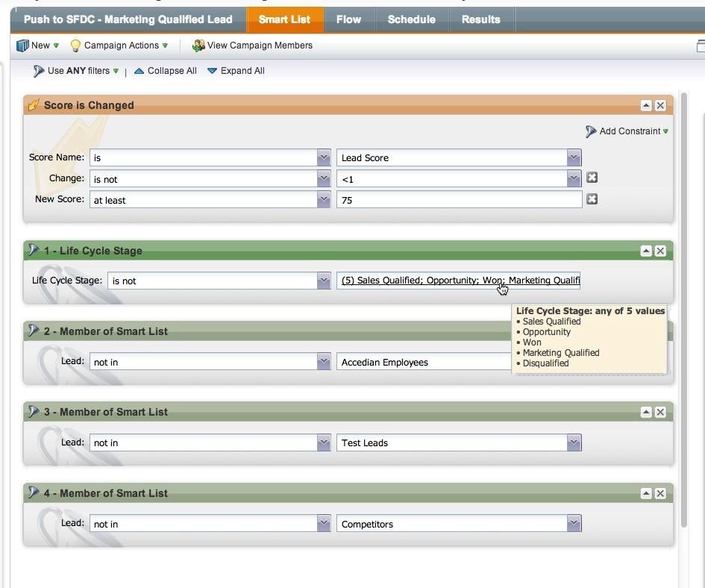The image size is (705, 588).
Task: Click the window restore icon on the toolbar
Action: (701, 46)
